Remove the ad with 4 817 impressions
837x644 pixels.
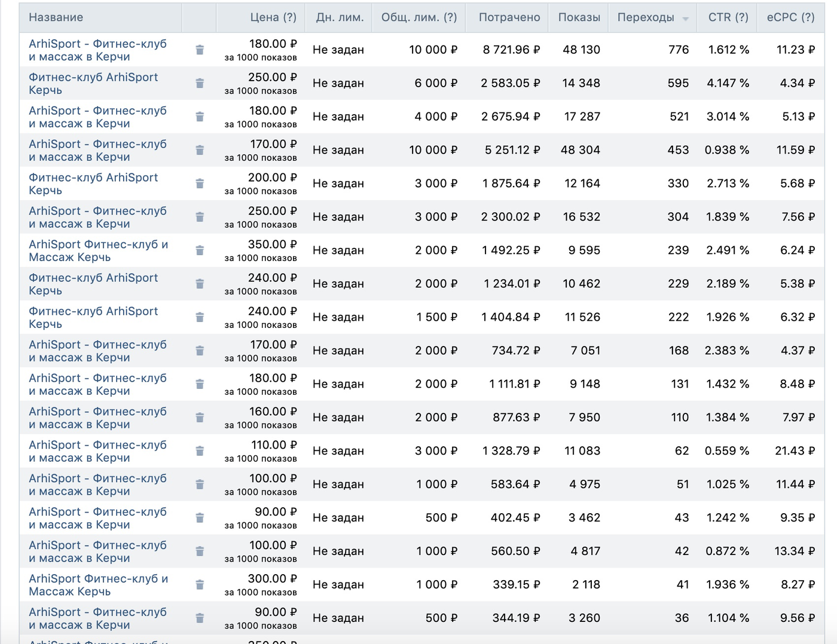pos(200,552)
